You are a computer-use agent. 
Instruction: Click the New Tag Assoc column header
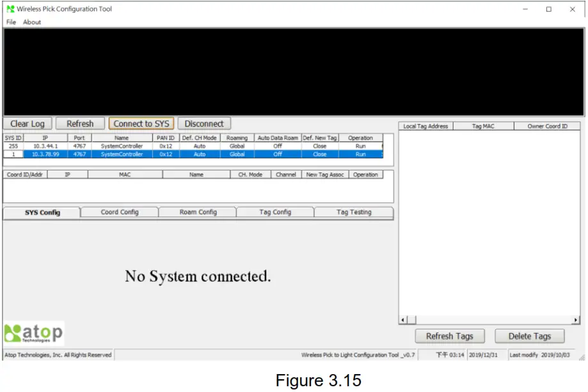325,175
